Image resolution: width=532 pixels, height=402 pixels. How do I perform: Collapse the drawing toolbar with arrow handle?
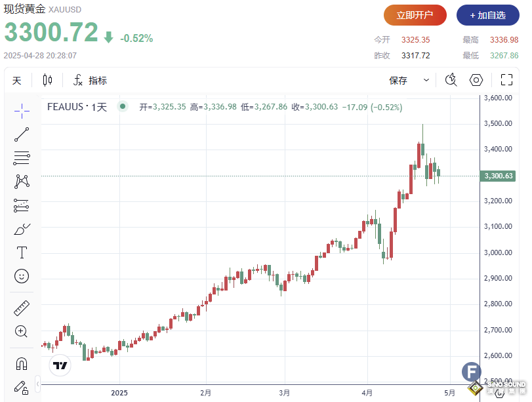coord(37,384)
